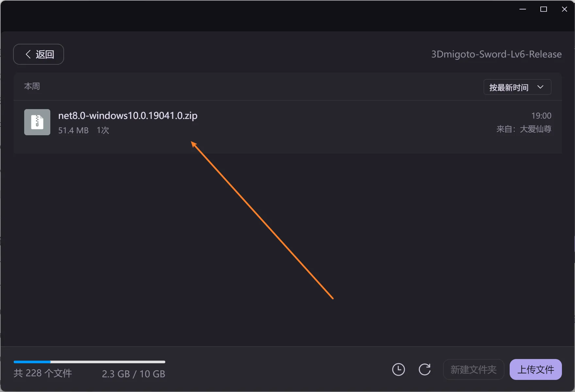575x392 pixels.
Task: Minimize the window
Action: pos(523,9)
